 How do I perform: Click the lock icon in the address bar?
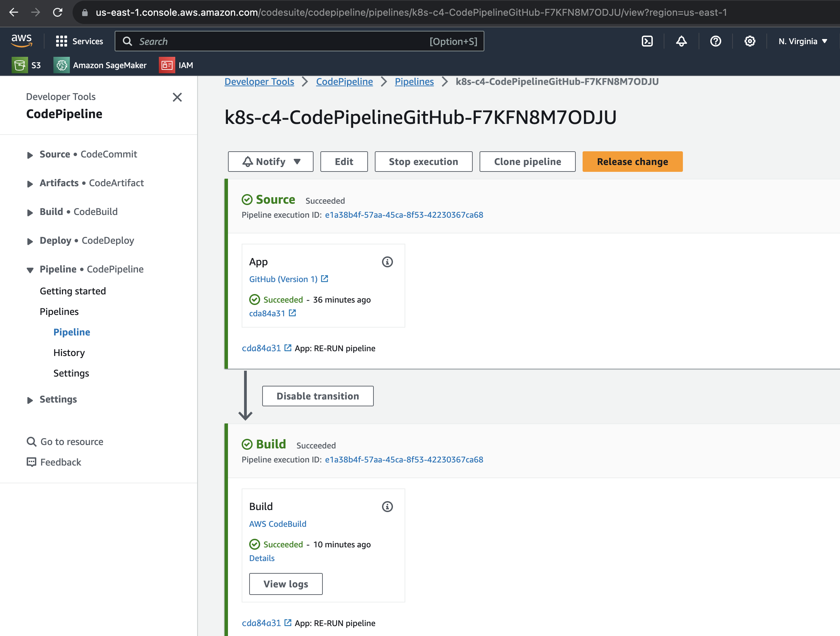85,13
